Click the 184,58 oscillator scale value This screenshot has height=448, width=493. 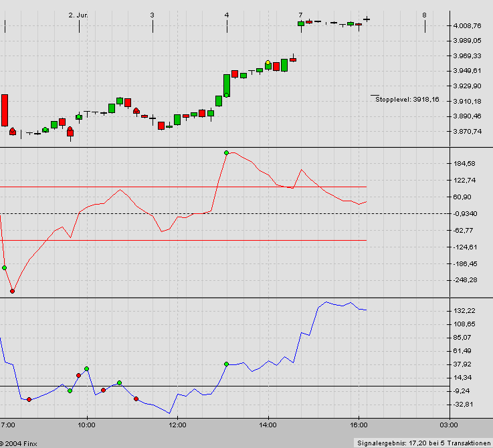[464, 164]
